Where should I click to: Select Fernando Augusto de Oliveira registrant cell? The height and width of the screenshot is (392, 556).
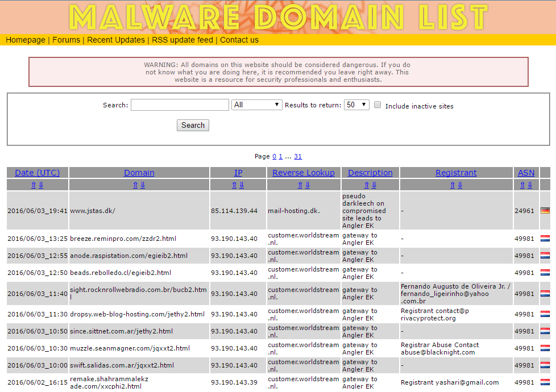coord(457,294)
